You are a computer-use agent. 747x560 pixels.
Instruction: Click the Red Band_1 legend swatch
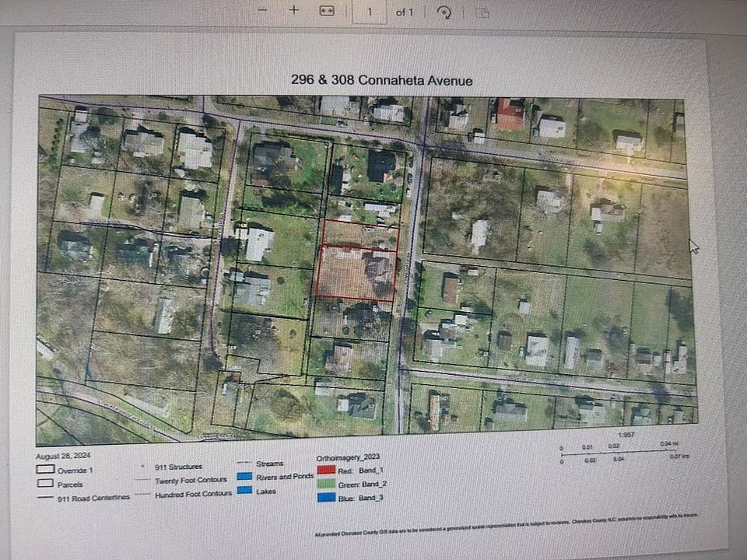tap(327, 470)
